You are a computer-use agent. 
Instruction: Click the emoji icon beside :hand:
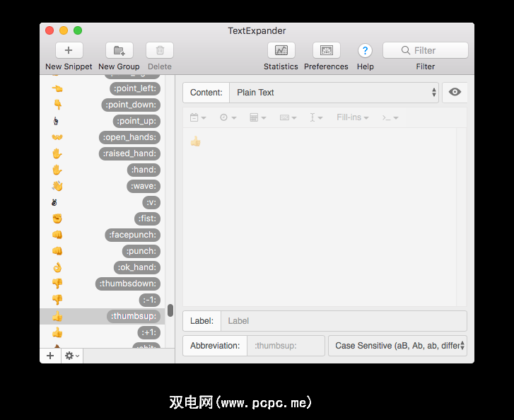point(57,170)
